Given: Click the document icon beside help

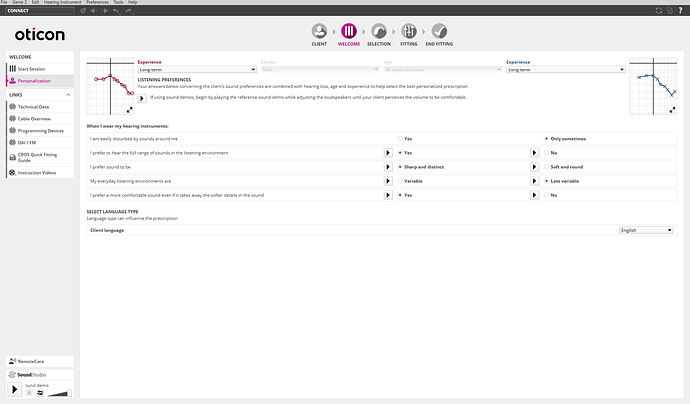Looking at the screenshot, I should point(670,11).
